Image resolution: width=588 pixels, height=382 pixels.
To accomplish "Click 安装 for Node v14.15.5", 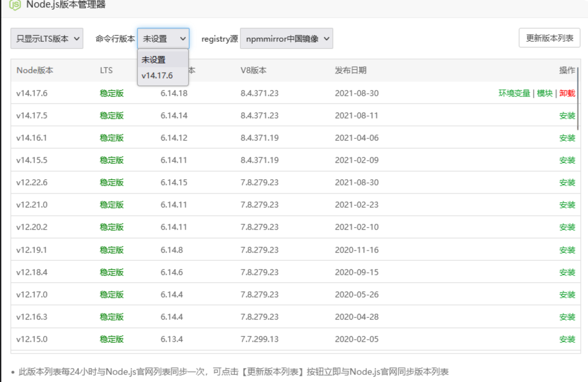I will 567,160.
